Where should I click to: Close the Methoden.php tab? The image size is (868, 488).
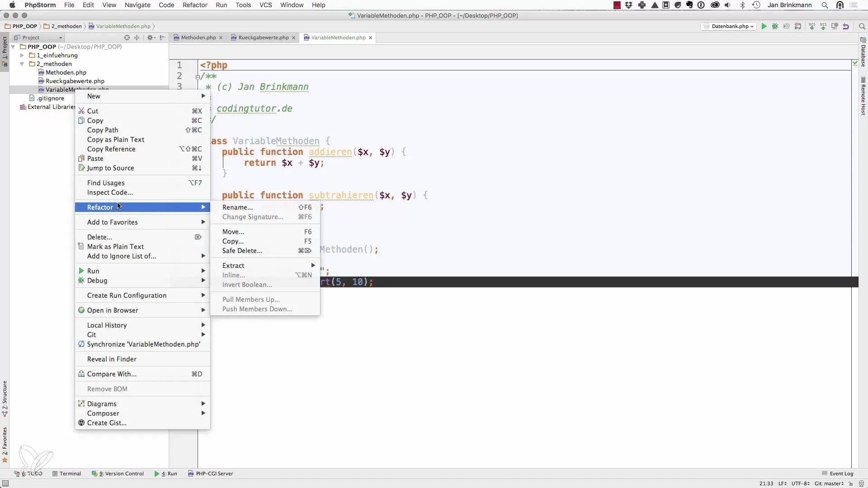tap(221, 38)
